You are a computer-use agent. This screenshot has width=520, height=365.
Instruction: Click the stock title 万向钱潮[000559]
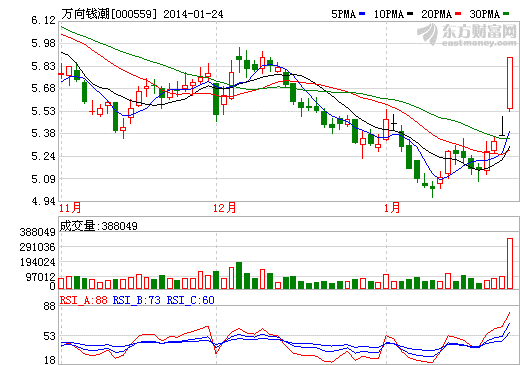[x=109, y=14]
